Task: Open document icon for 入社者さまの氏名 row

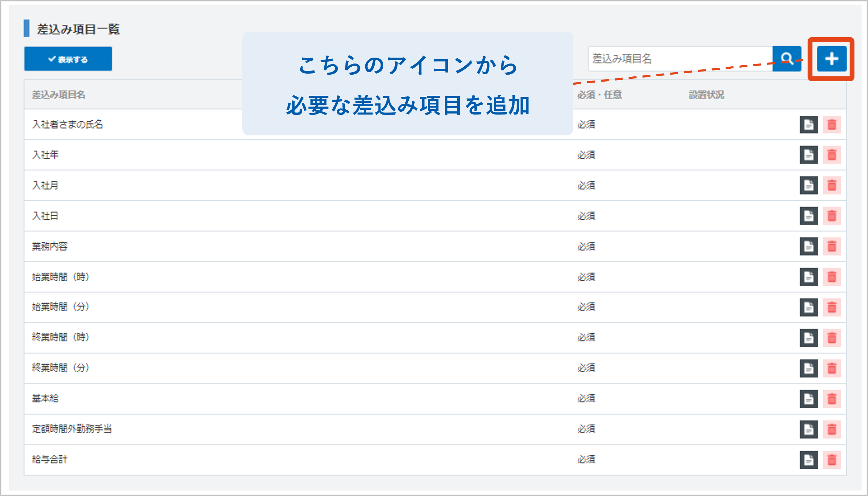Action: [x=809, y=125]
